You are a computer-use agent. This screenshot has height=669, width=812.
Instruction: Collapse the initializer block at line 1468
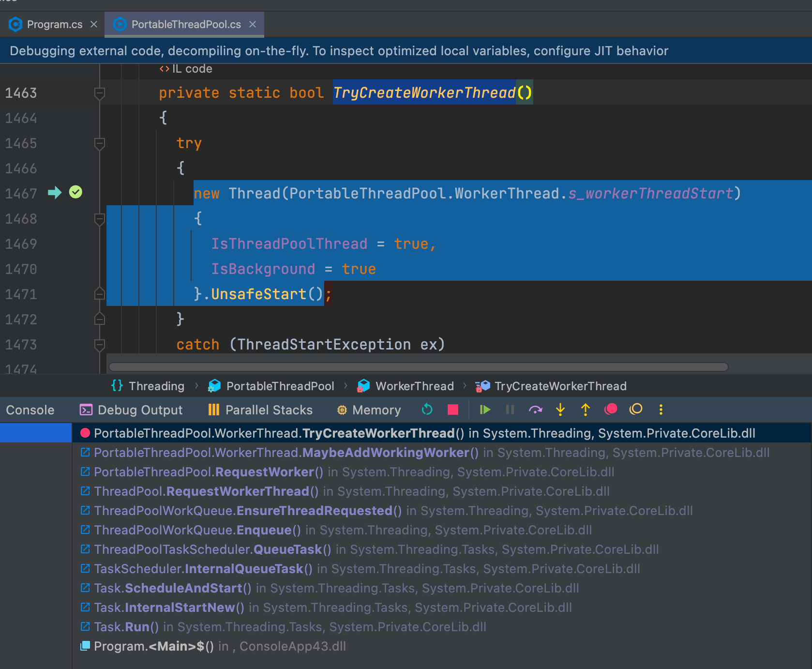coord(100,219)
